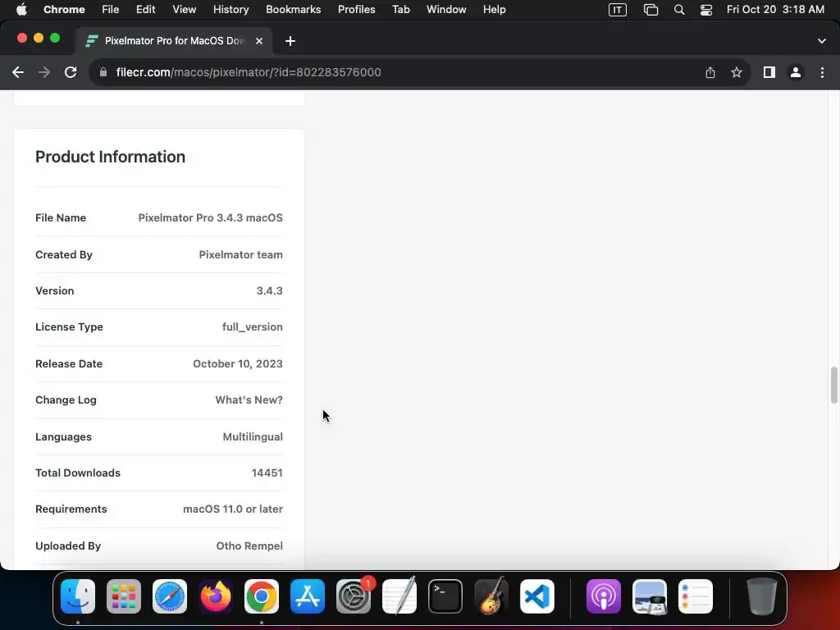
Task: Open TextEdit from the Dock
Action: tap(399, 596)
